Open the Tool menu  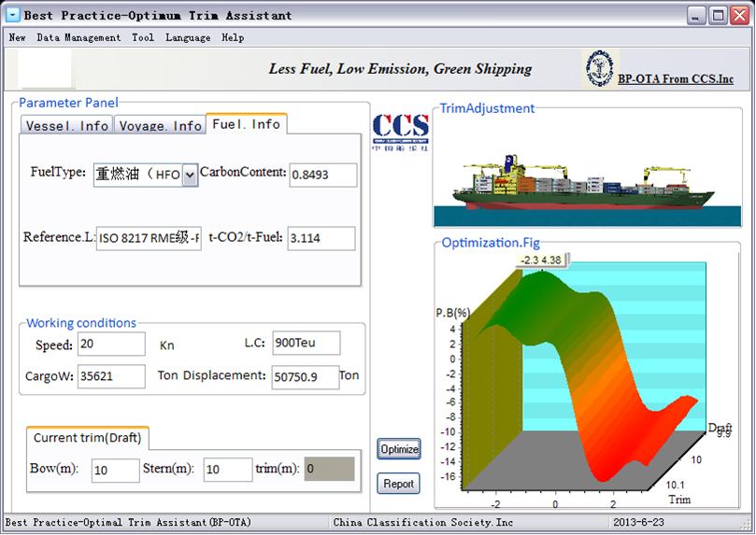143,37
